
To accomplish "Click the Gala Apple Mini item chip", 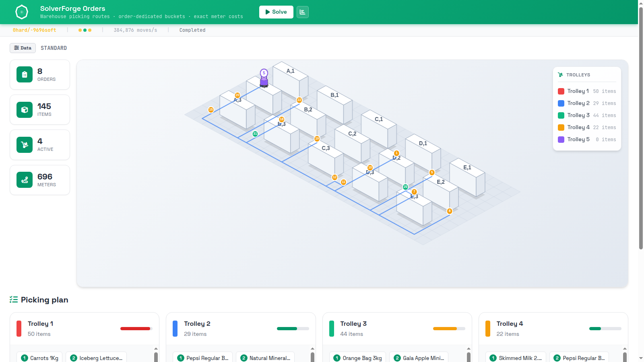I will tap(419, 357).
